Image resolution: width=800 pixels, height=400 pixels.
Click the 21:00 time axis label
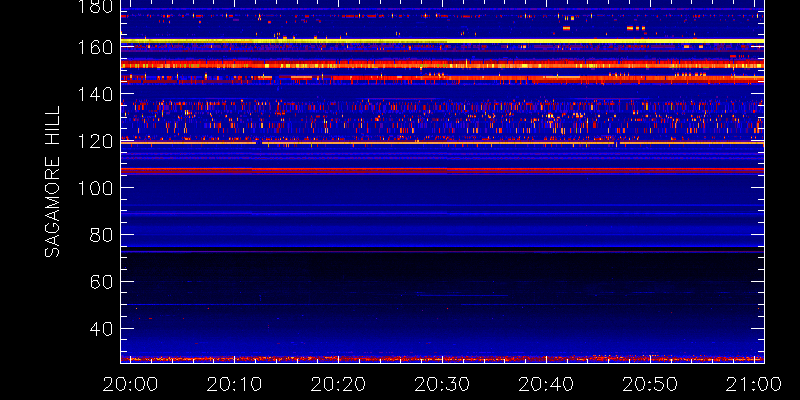tap(754, 384)
